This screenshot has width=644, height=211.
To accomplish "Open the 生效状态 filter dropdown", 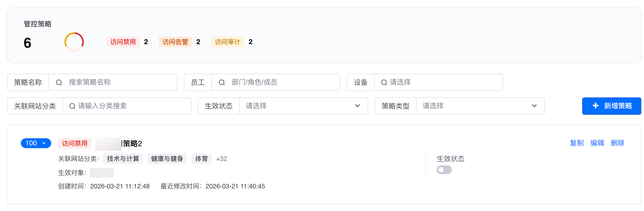I will (303, 106).
